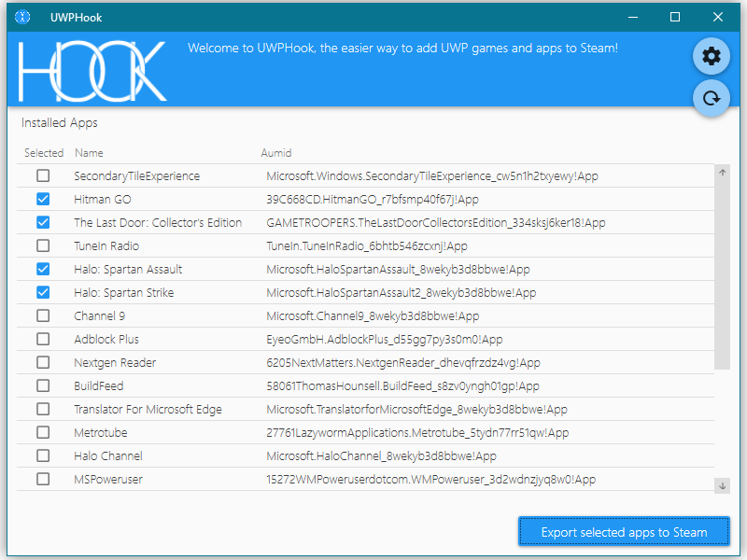Viewport: 747px width, 560px height.
Task: Click the Nextgen Reader name text
Action: tap(115, 363)
